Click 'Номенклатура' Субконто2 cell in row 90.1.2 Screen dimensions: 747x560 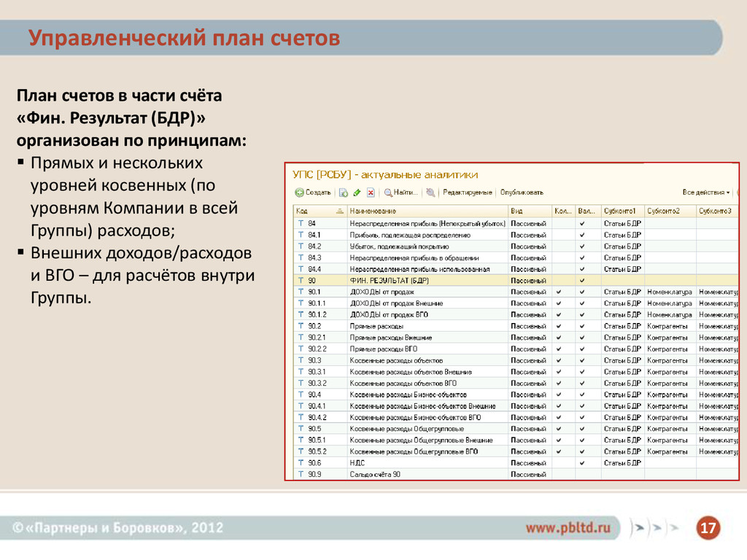pos(670,315)
